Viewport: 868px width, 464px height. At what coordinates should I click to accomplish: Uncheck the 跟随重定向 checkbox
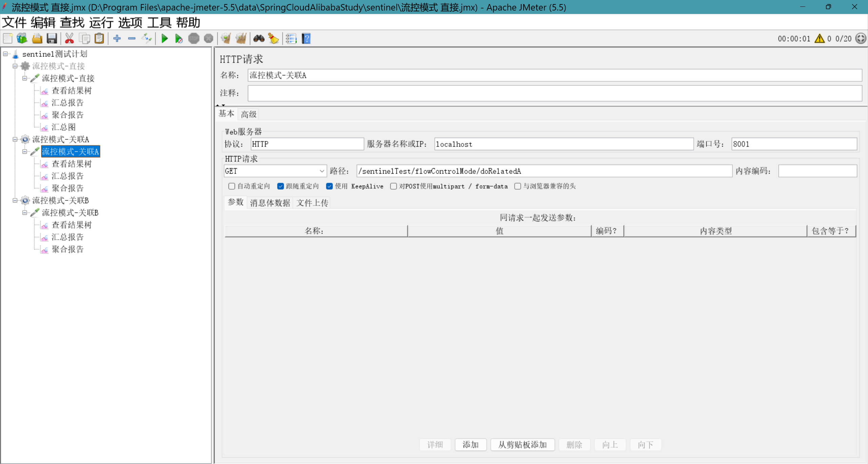click(x=280, y=186)
